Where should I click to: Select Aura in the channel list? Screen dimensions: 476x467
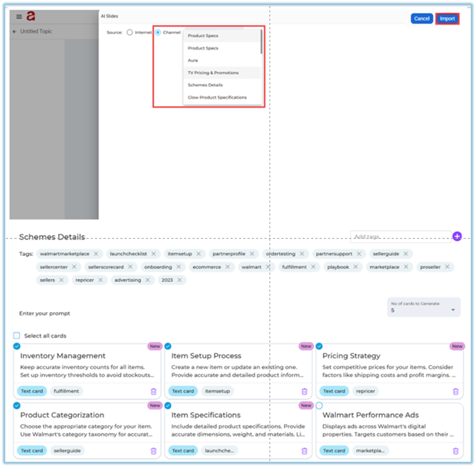[x=193, y=61]
